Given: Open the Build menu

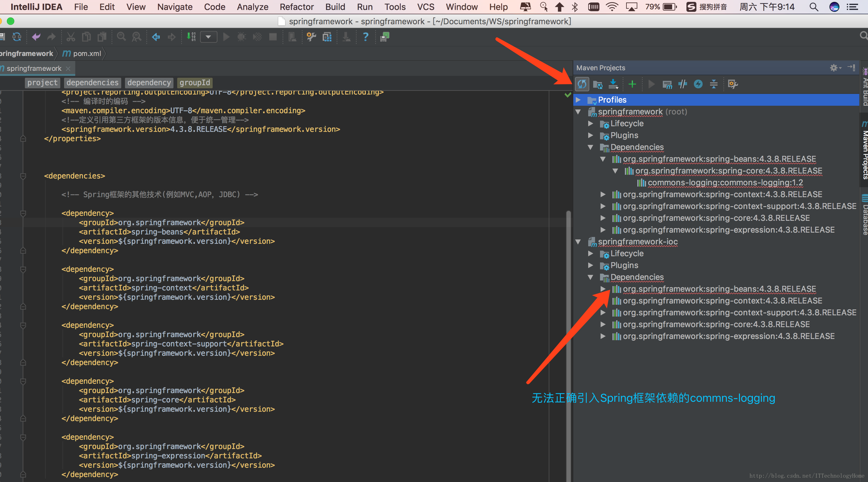Looking at the screenshot, I should click(335, 7).
